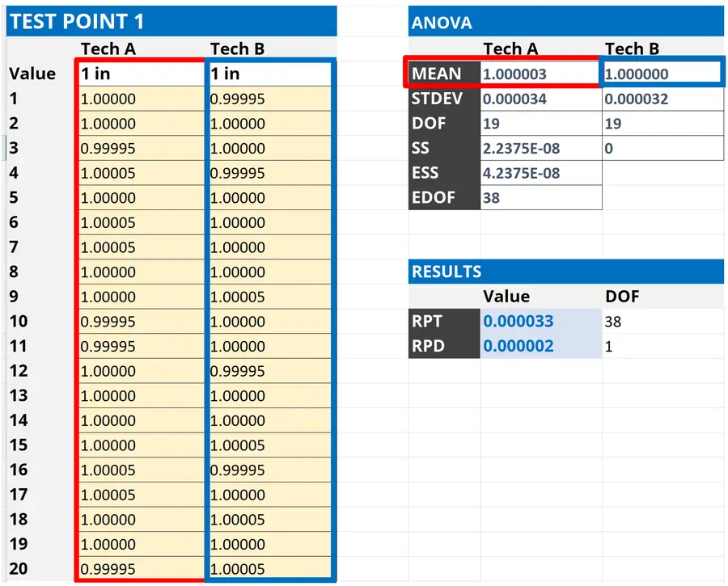Select the Tech B STDEV value 0.000032
728x586 pixels.
click(662, 99)
